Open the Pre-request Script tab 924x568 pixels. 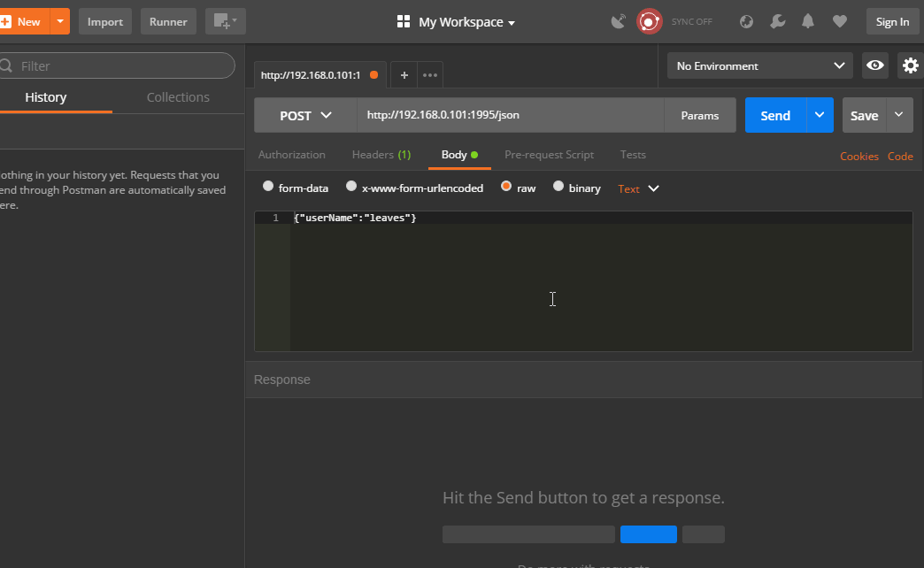(550, 155)
